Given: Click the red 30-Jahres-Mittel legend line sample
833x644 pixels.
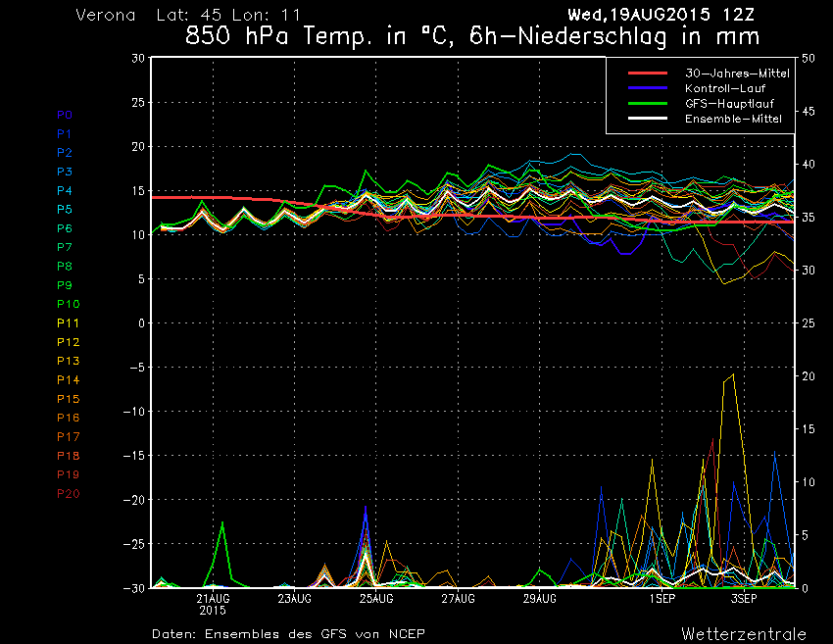Looking at the screenshot, I should point(648,73).
